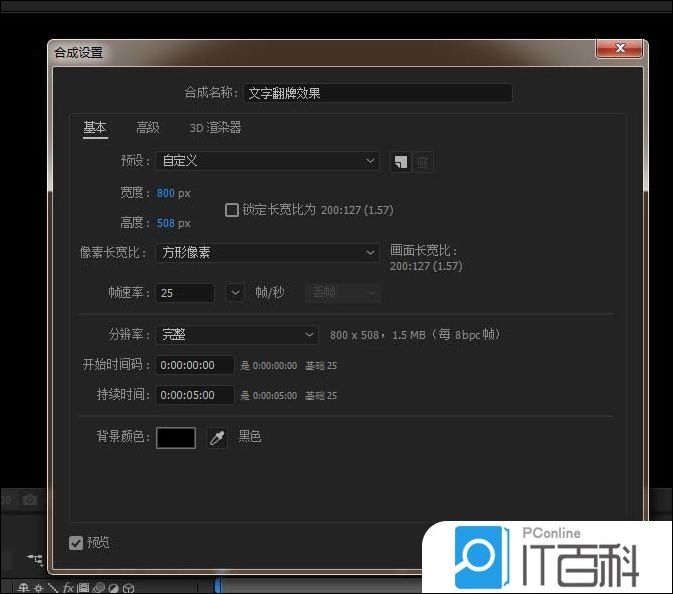Click the save preset icon next to 预设
The height and width of the screenshot is (594, 673).
click(401, 162)
